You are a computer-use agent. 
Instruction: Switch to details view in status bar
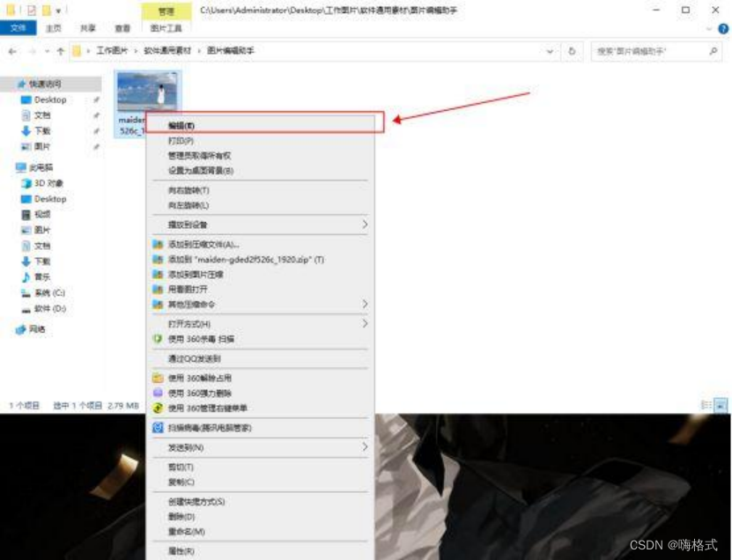tap(706, 405)
